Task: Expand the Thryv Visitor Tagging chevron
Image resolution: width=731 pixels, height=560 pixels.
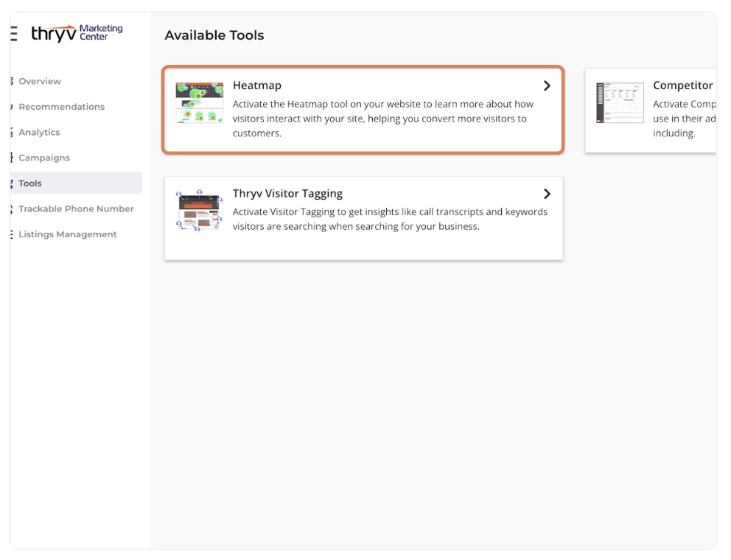Action: tap(547, 194)
